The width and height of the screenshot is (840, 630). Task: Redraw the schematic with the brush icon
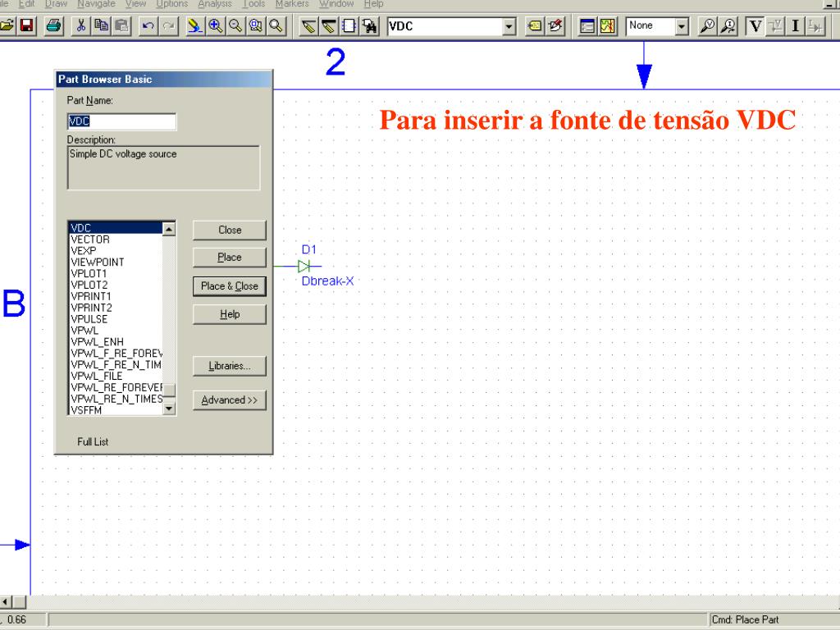(x=194, y=25)
